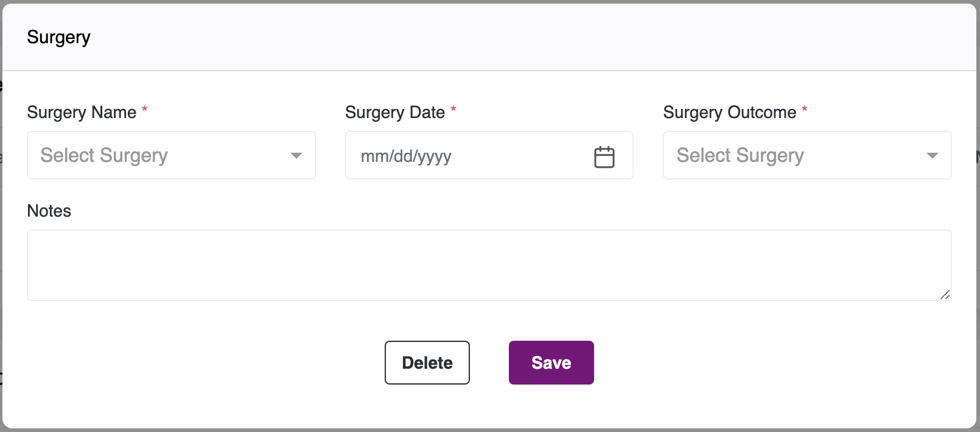Open the calendar date picker icon
Screen dimensions: 980x432
pos(604,157)
